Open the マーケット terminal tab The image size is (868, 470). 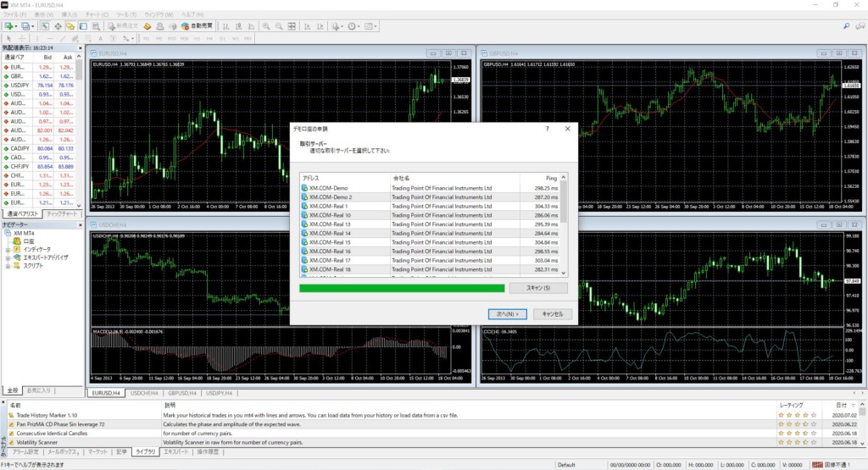pyautogui.click(x=97, y=451)
